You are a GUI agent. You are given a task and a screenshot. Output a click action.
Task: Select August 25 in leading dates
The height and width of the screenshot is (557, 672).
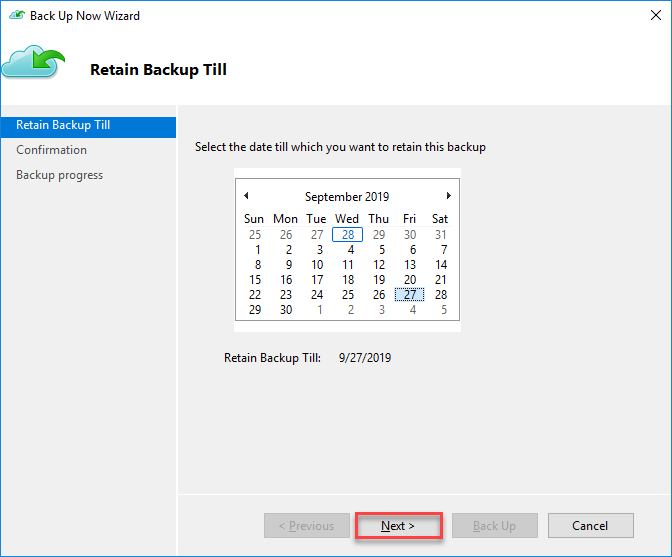[255, 235]
